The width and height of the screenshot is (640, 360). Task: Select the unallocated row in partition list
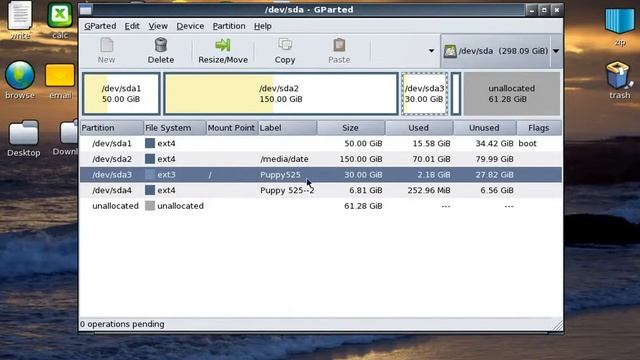click(x=320, y=206)
